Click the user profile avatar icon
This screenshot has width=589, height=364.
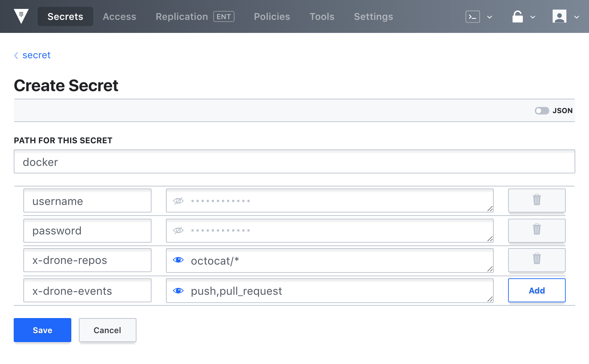tap(560, 16)
